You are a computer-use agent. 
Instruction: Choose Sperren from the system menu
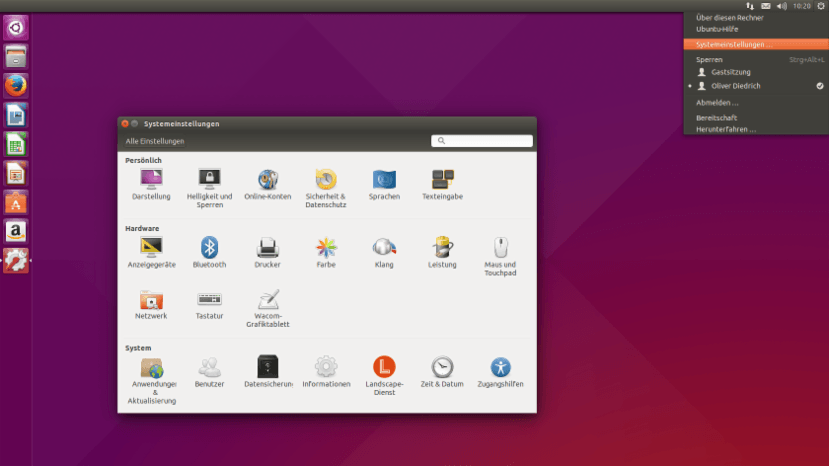710,59
